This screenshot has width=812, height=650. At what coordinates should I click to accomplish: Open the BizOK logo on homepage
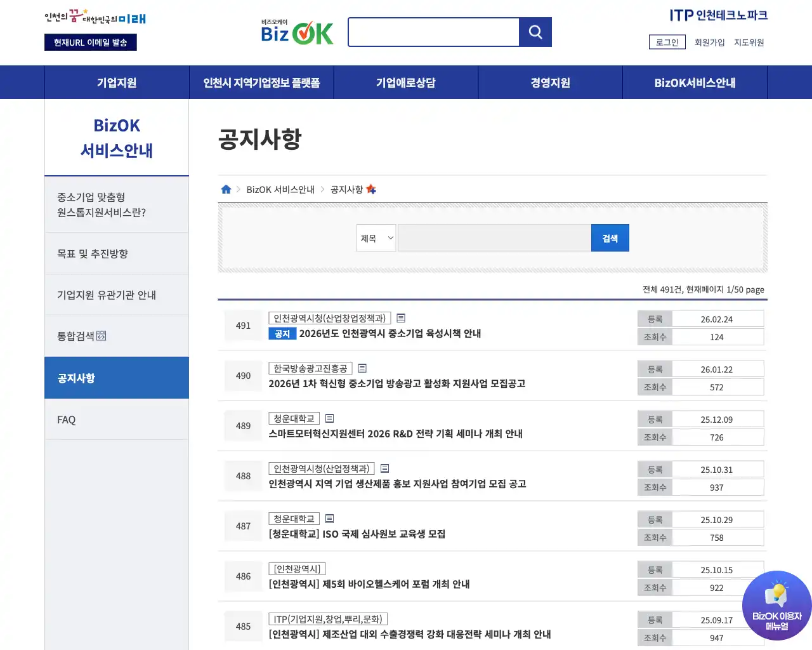point(297,32)
